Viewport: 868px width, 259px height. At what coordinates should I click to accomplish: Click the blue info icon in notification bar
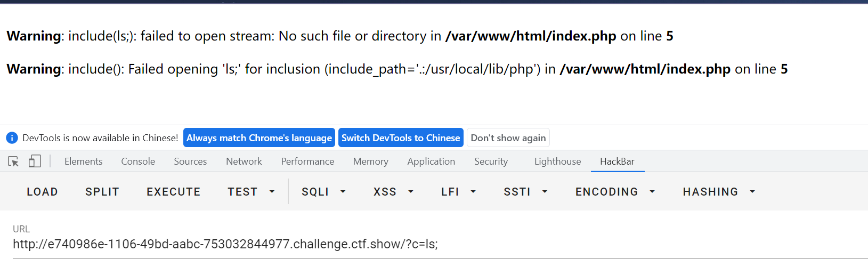(x=12, y=138)
